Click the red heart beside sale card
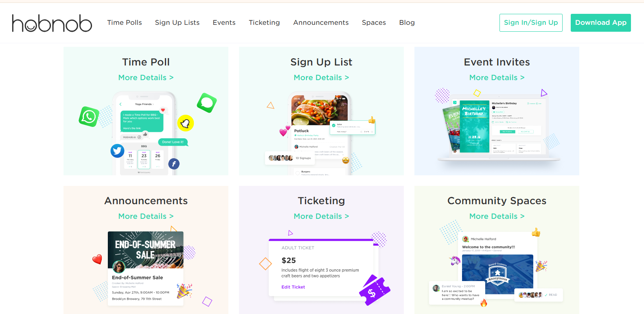The height and width of the screenshot is (314, 644). point(97,259)
